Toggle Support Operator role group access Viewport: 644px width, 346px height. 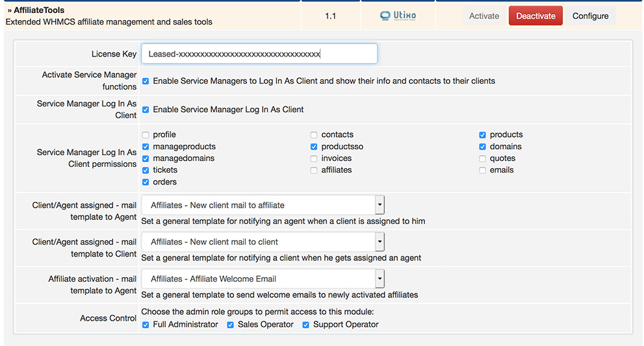tap(305, 325)
